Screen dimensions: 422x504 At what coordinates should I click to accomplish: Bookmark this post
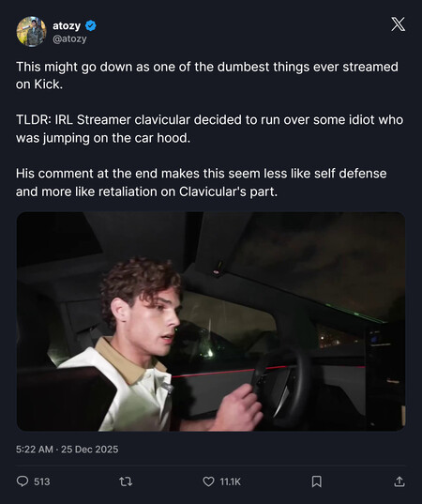(x=317, y=481)
